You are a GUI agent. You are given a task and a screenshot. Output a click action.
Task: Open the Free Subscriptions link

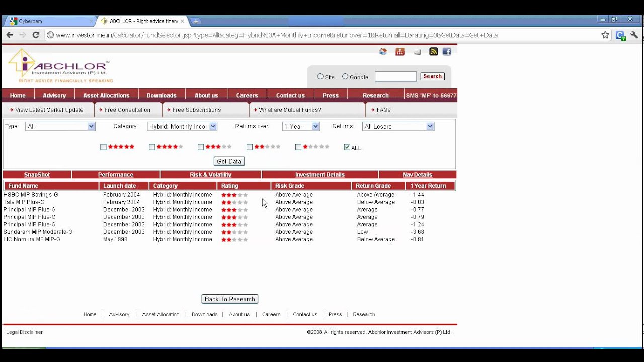197,110
